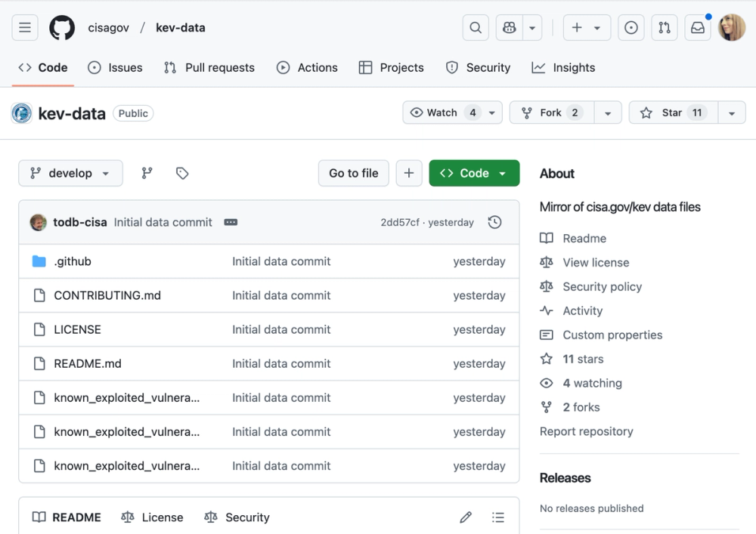Open the README outline list icon
This screenshot has height=534, width=756.
coord(498,517)
